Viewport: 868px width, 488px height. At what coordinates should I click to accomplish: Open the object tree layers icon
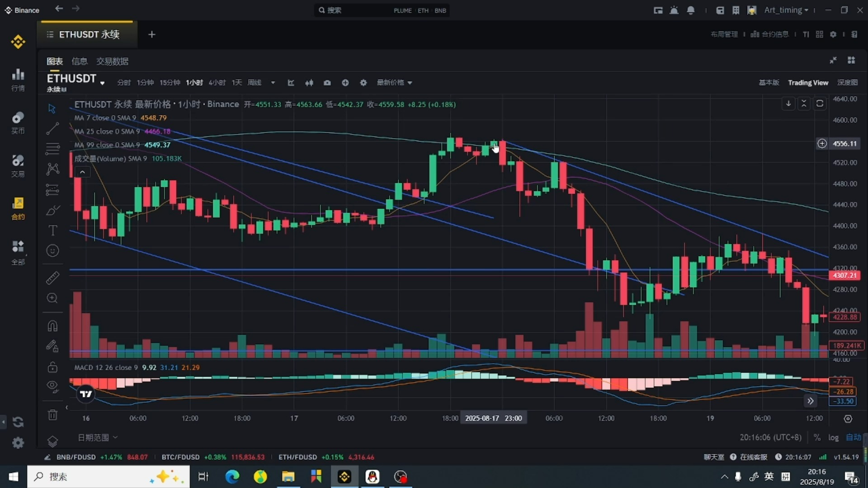pos(52,441)
